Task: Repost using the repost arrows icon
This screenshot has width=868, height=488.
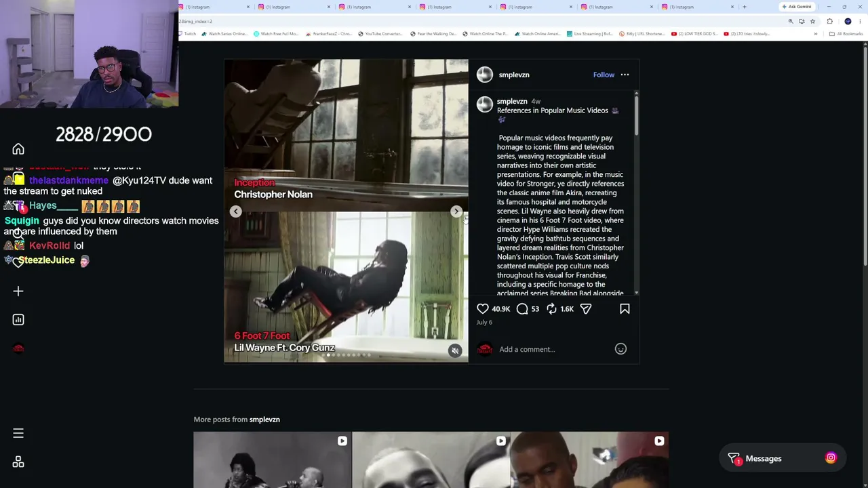Action: point(552,309)
